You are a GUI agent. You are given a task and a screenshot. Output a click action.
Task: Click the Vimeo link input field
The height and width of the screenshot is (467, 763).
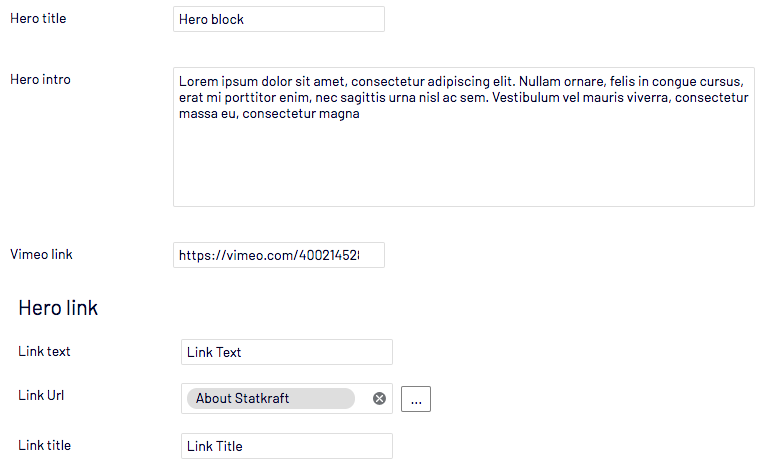tap(279, 255)
